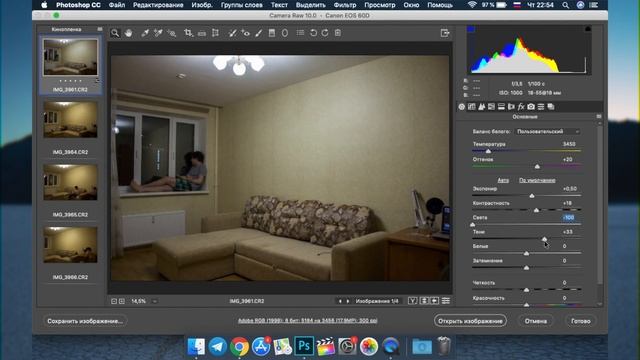This screenshot has width=640, height=360.
Task: Click the Exposure slider handle
Action: point(532,196)
